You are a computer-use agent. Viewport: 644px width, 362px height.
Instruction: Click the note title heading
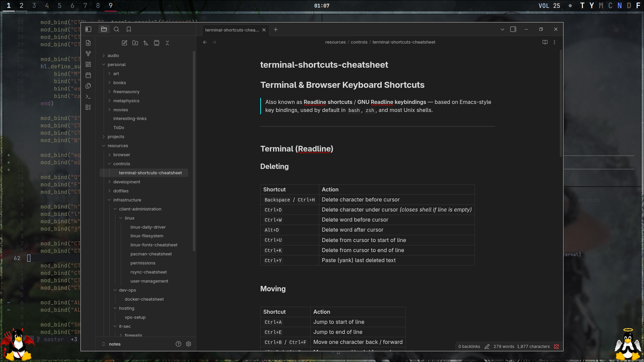tap(324, 65)
